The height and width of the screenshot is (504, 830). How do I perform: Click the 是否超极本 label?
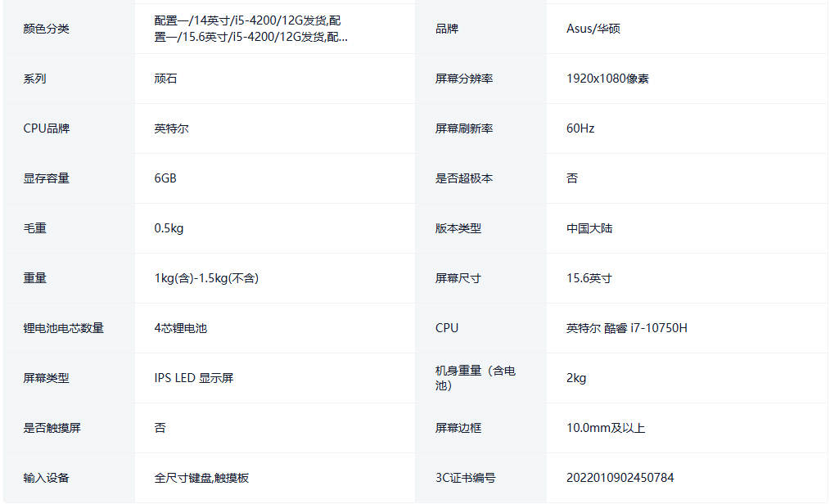(463, 178)
